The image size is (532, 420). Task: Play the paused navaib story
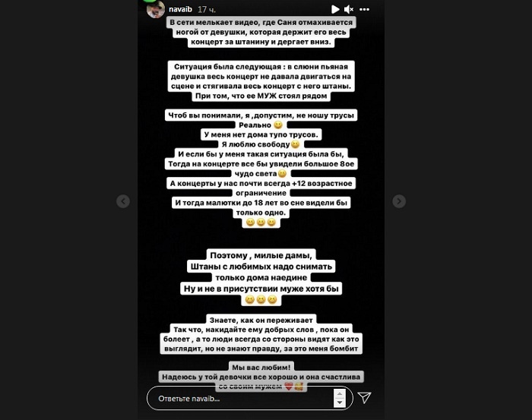click(x=335, y=9)
